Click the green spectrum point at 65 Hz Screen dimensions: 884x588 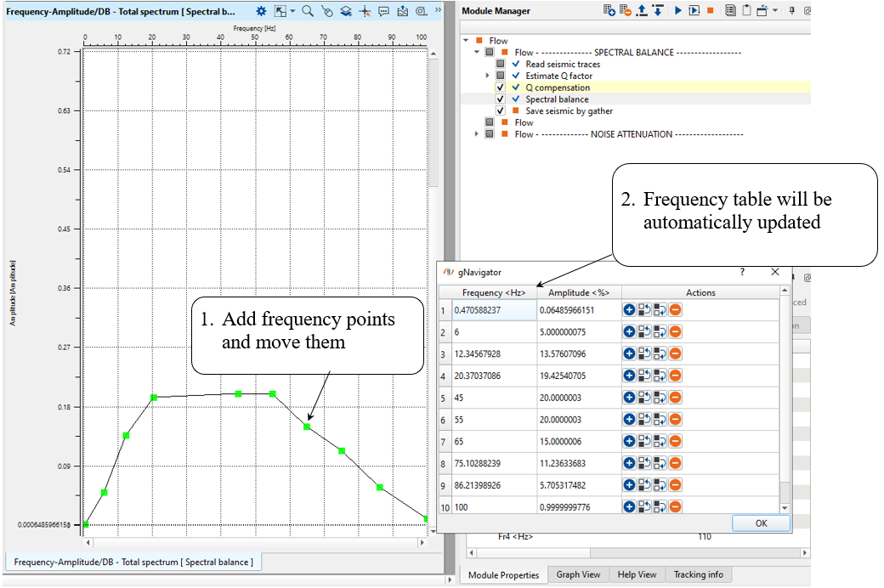307,427
